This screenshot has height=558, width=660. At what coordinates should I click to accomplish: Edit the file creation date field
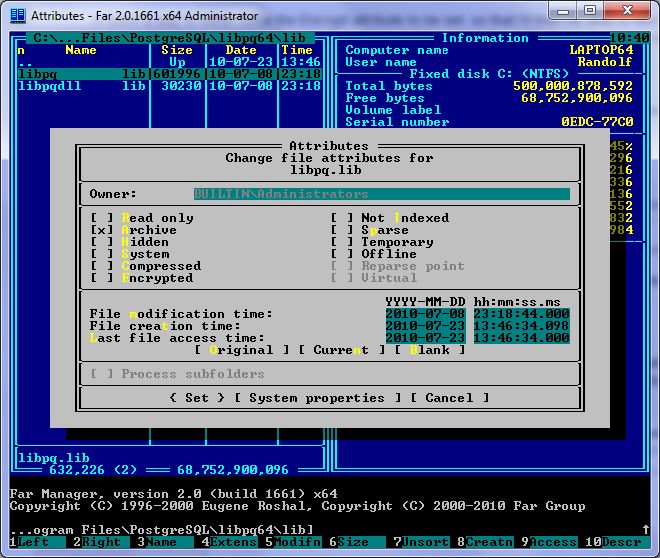(425, 326)
